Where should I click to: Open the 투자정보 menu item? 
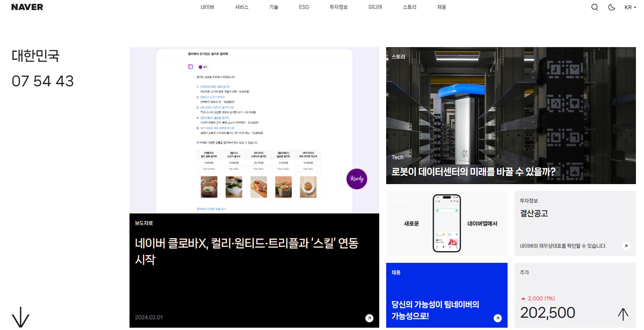point(339,7)
